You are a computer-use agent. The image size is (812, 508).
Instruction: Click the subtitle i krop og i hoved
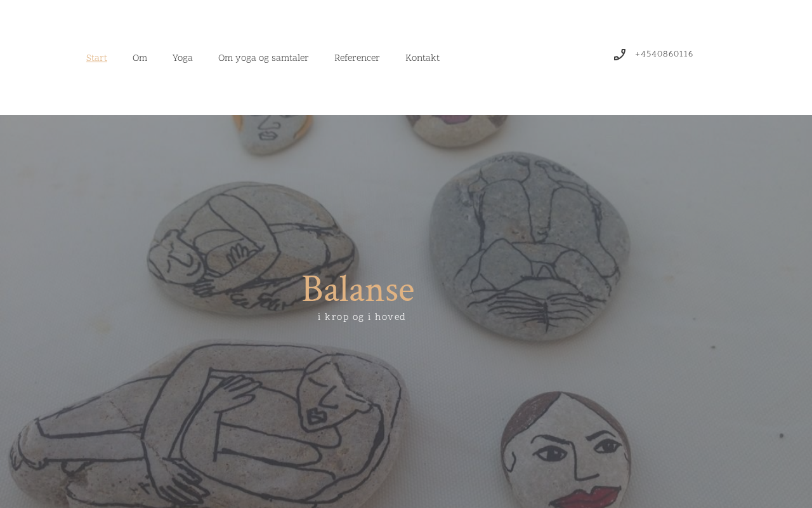click(x=362, y=317)
